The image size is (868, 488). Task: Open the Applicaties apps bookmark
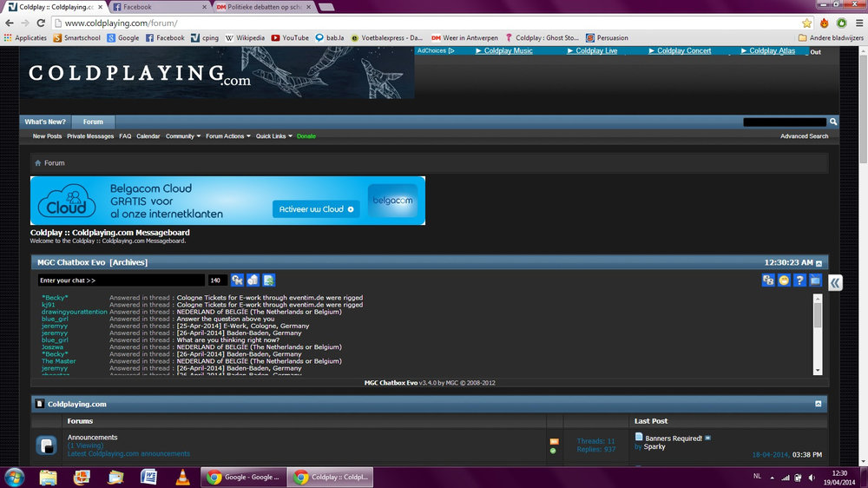pyautogui.click(x=25, y=37)
